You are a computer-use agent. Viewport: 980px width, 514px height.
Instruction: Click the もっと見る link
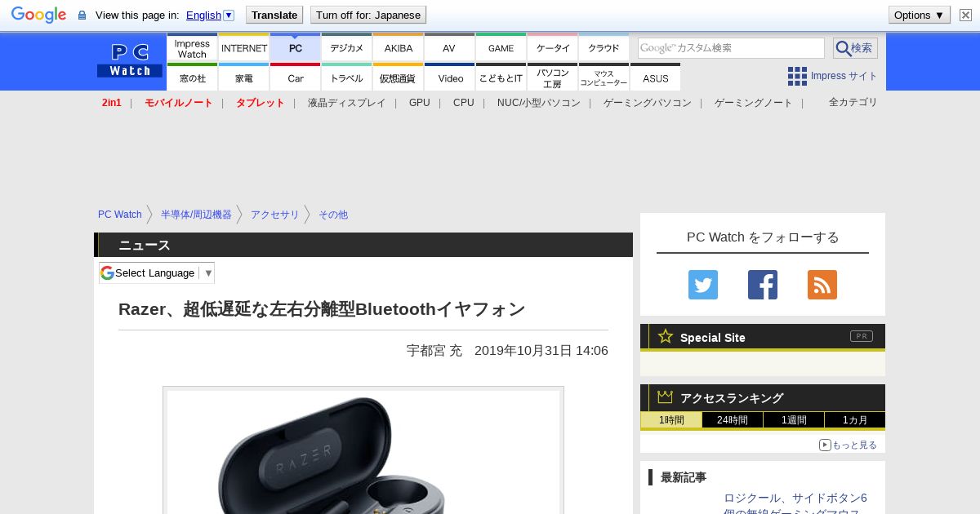tap(848, 445)
